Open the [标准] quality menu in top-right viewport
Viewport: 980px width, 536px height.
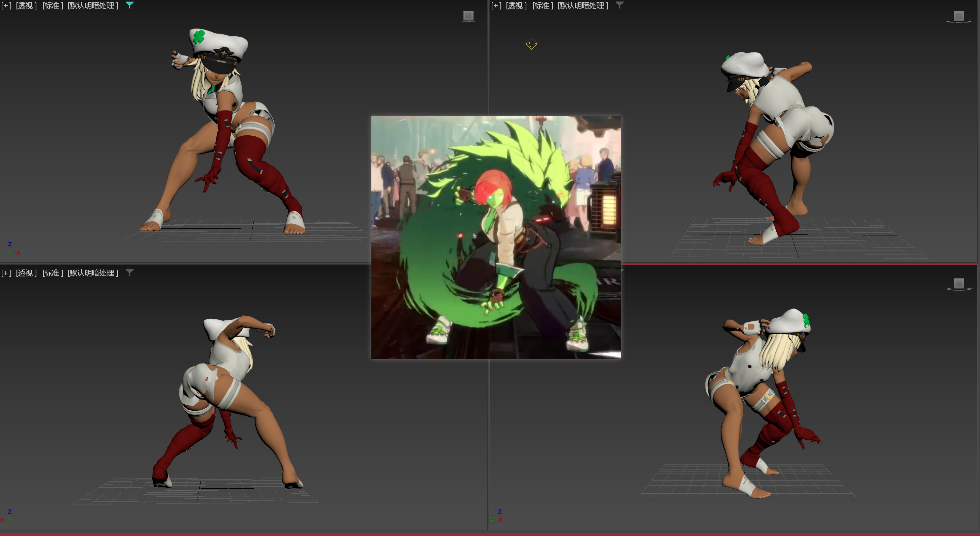tap(542, 6)
